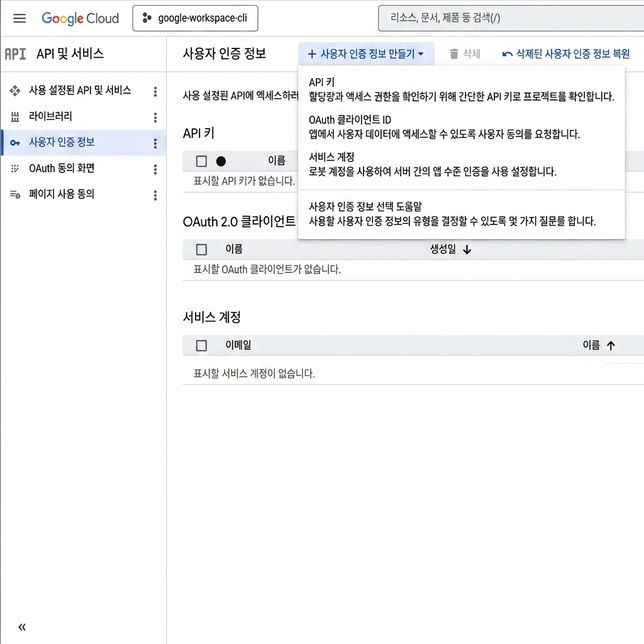
Task: Click 삭제된 사용자 인증 정보 복원
Action: coord(566,54)
